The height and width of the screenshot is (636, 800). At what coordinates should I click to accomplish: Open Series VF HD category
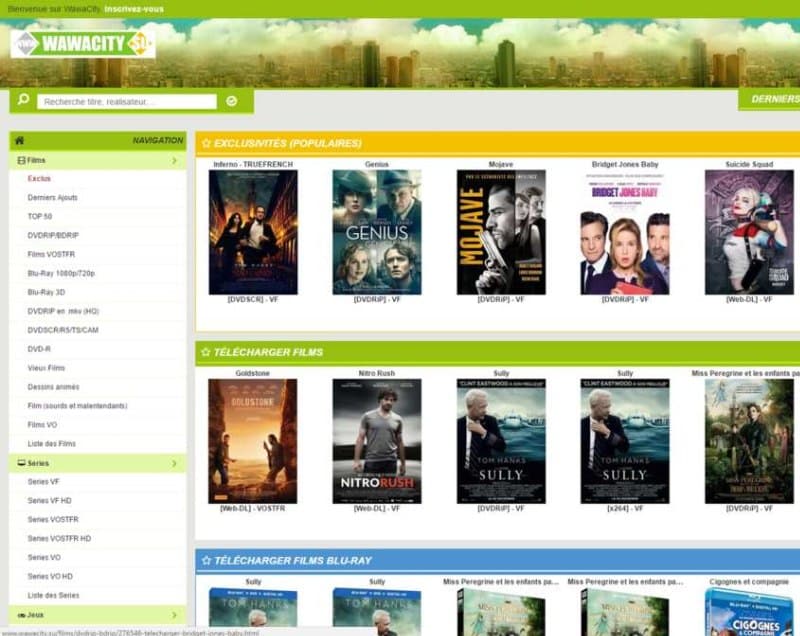pyautogui.click(x=49, y=500)
